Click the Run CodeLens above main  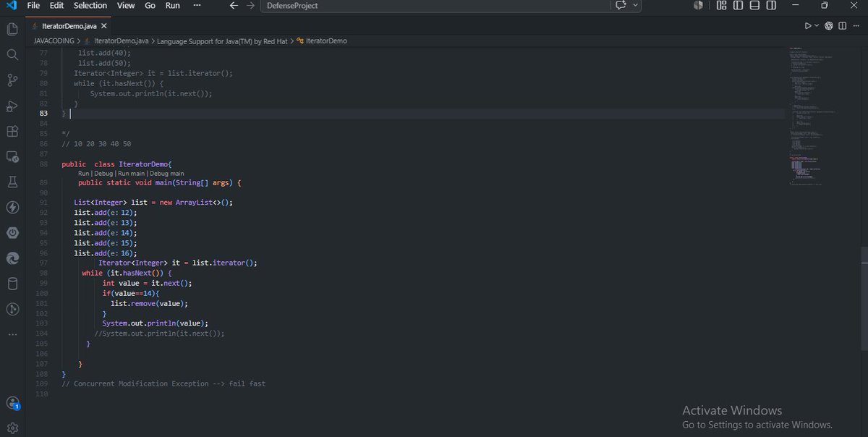(x=84, y=174)
